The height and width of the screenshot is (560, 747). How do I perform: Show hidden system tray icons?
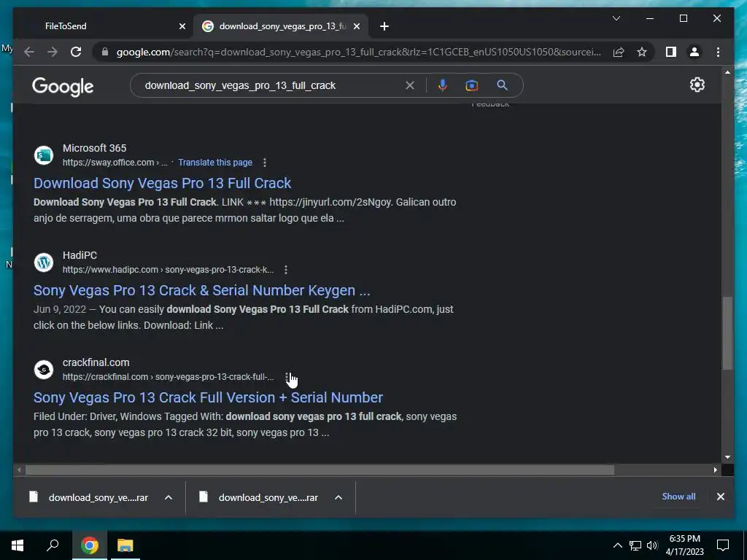[x=617, y=545]
